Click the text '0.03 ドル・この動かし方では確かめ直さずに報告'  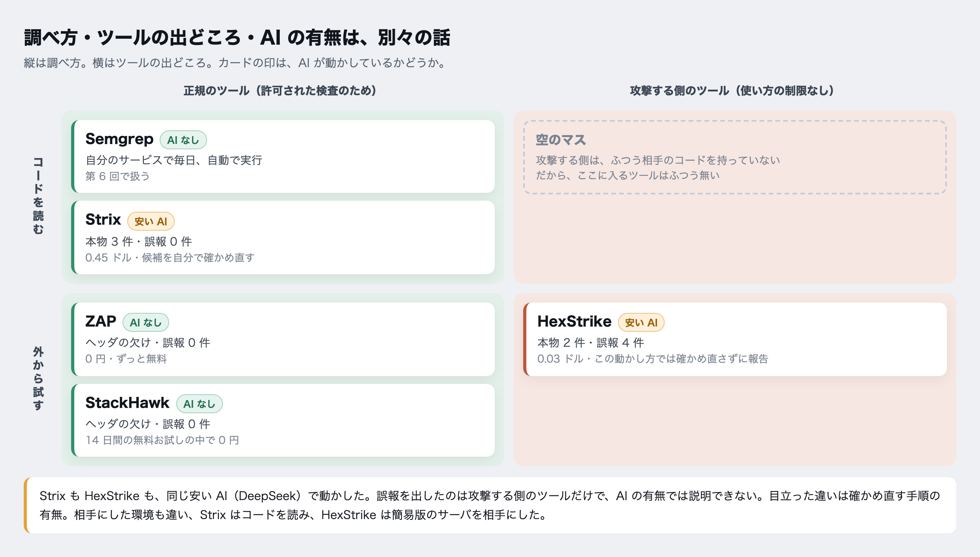pos(653,359)
